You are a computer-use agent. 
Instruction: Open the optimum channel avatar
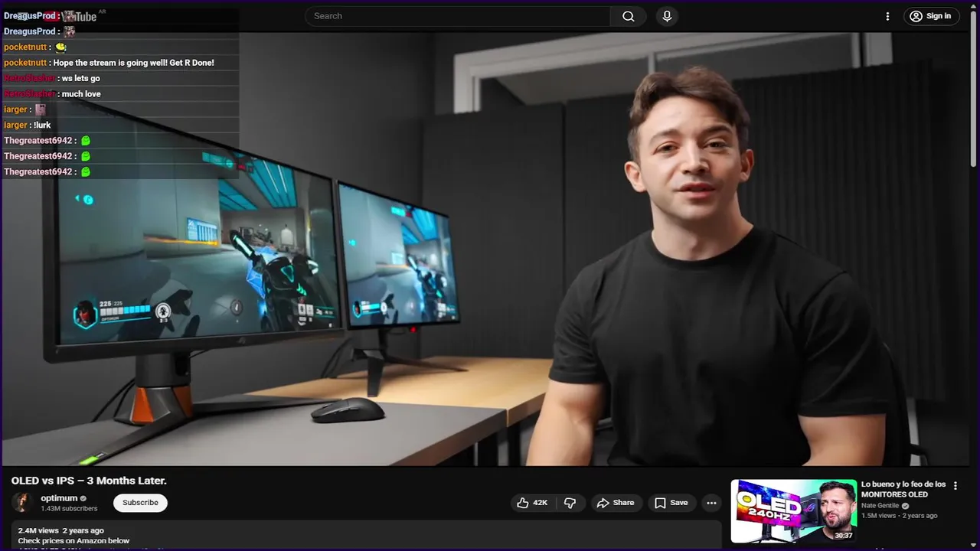(21, 503)
